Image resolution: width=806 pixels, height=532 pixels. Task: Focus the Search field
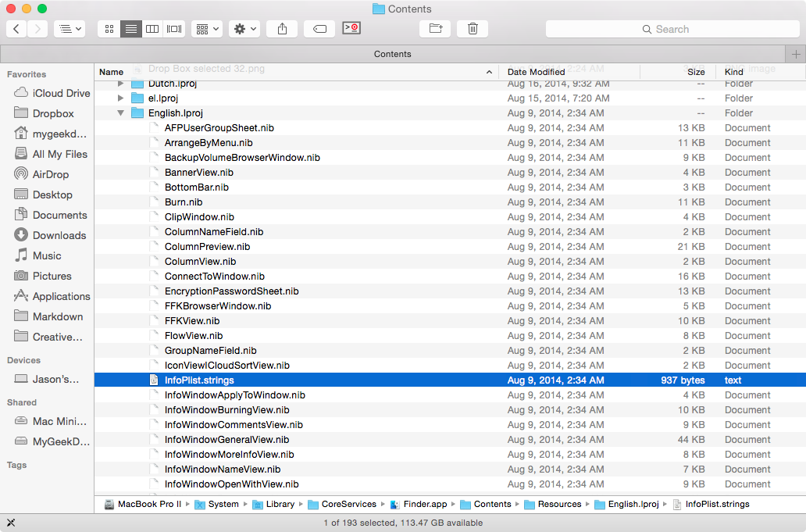(x=672, y=30)
